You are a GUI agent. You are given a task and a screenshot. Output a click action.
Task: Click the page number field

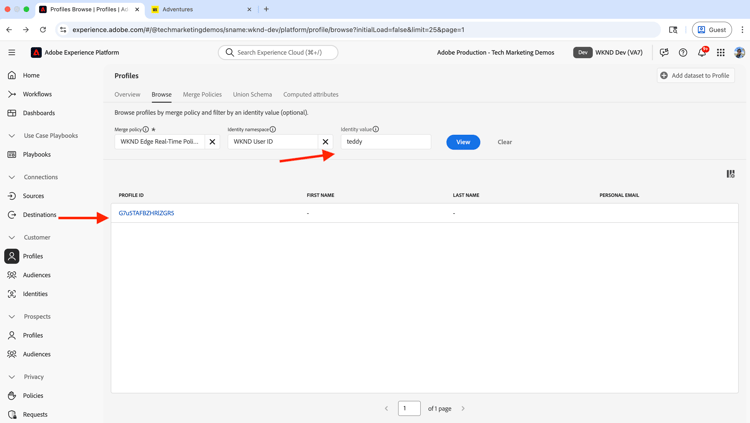(x=409, y=409)
